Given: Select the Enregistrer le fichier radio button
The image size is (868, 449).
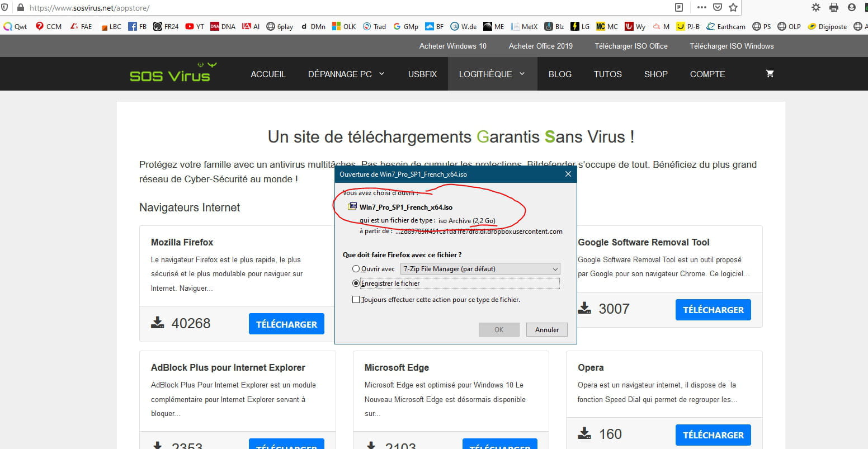Looking at the screenshot, I should point(356,283).
